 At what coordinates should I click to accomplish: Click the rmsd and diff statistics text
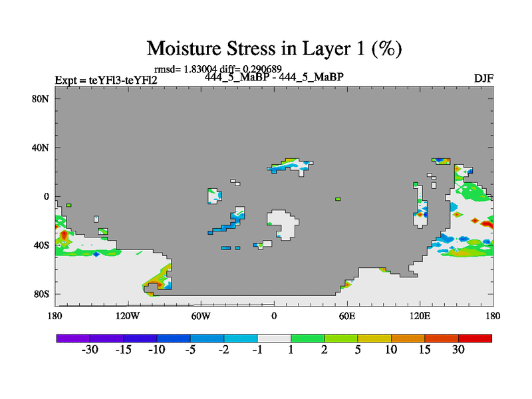click(217, 68)
